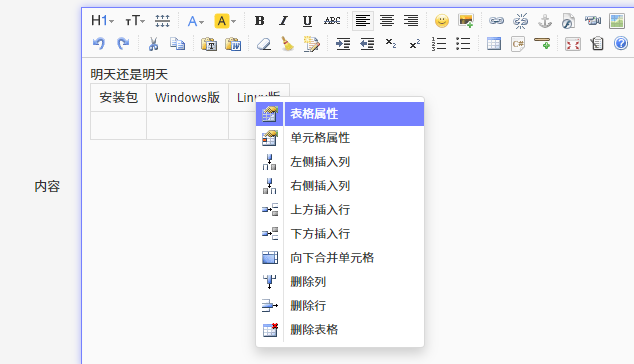Toggle underline formatting
Image resolution: width=634 pixels, height=364 pixels.
[x=307, y=21]
